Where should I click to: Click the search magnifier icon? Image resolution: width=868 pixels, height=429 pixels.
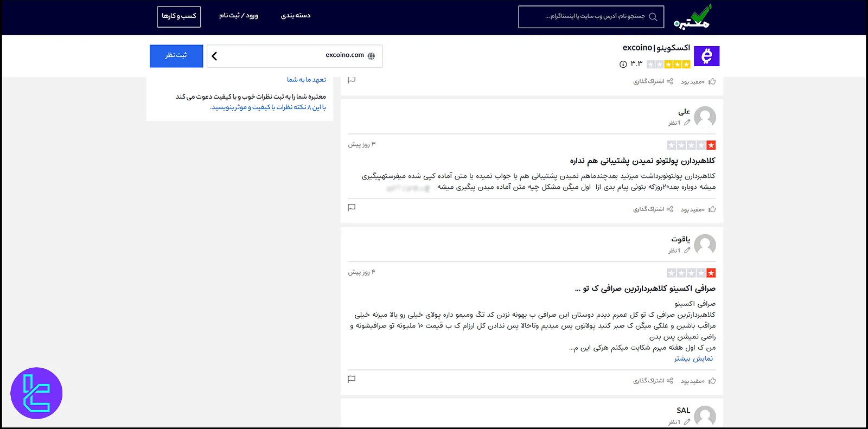(x=653, y=16)
